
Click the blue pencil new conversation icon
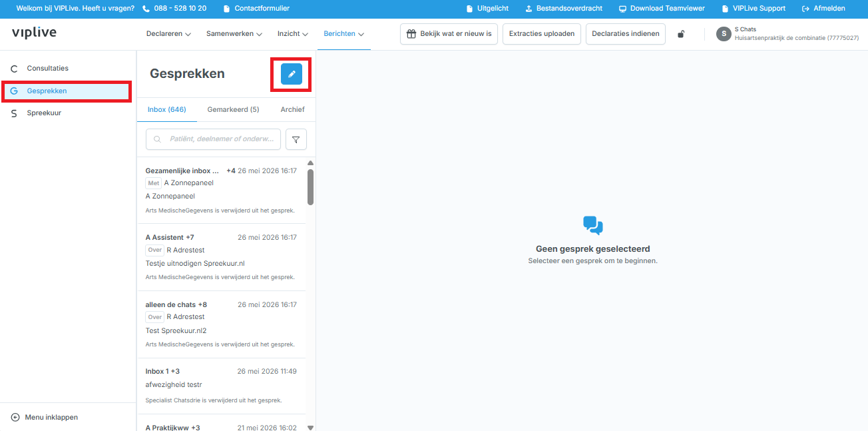click(x=292, y=74)
